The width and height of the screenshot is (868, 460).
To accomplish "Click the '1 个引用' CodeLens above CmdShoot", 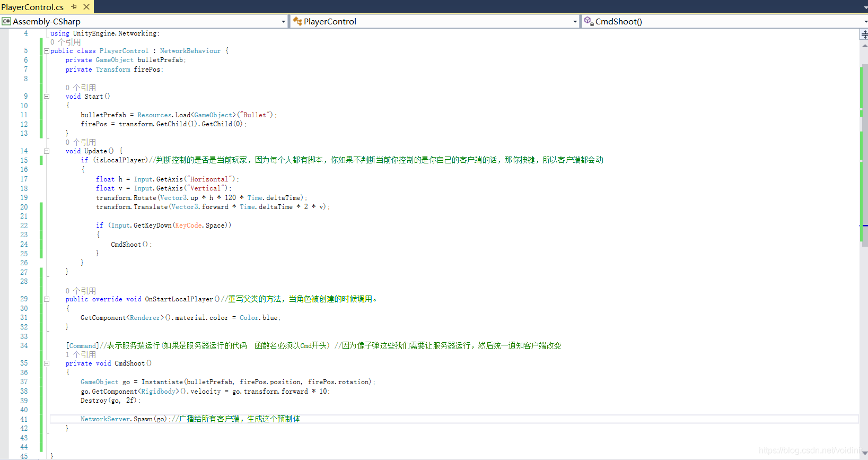I will click(81, 354).
